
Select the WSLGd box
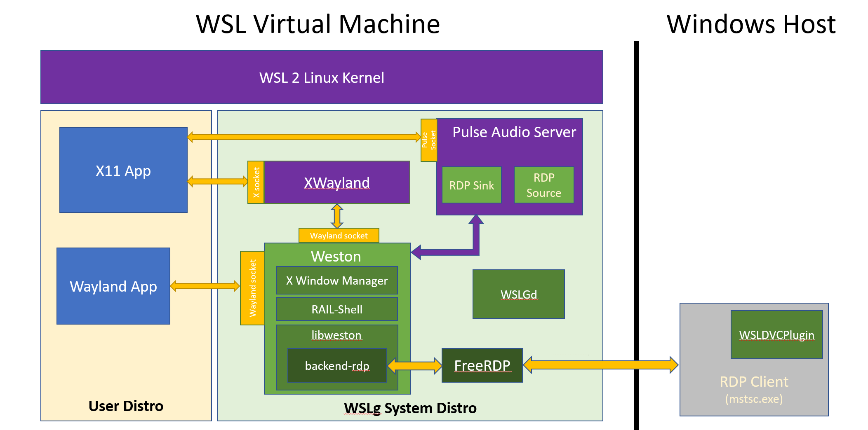(518, 294)
